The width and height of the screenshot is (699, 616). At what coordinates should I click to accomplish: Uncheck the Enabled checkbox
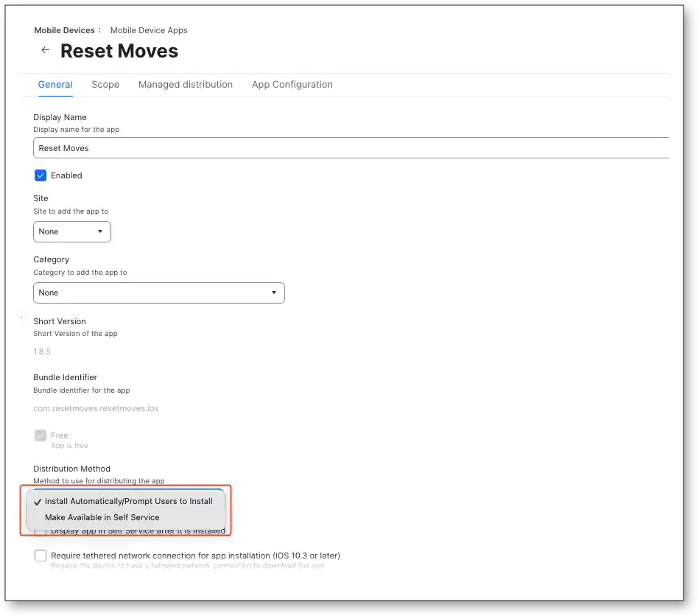(41, 175)
